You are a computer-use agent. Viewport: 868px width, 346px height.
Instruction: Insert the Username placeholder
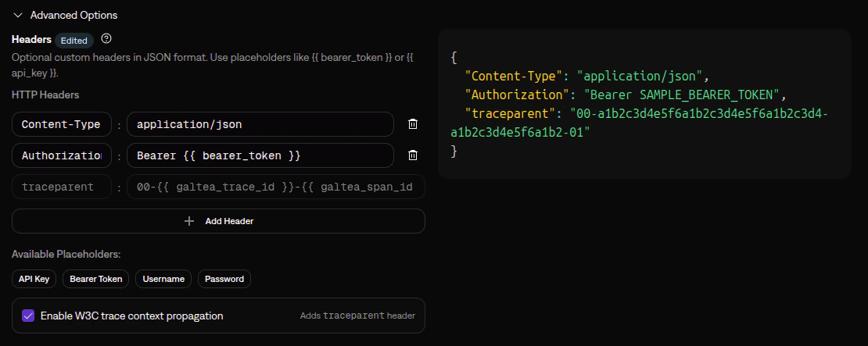coord(163,279)
